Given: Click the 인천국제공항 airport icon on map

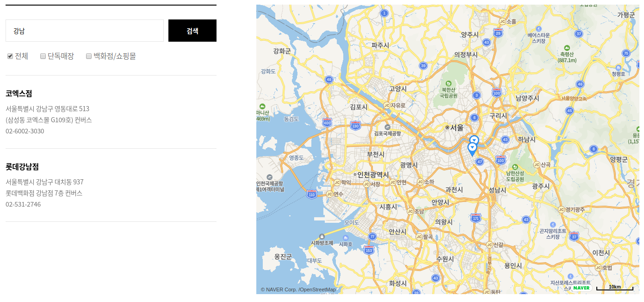Looking at the screenshot, I should [270, 177].
